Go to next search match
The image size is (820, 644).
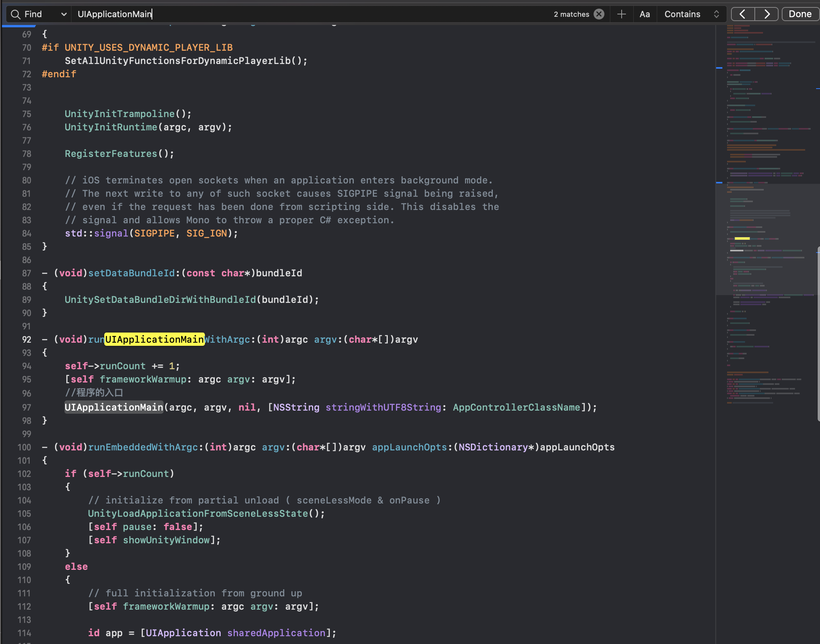point(767,14)
